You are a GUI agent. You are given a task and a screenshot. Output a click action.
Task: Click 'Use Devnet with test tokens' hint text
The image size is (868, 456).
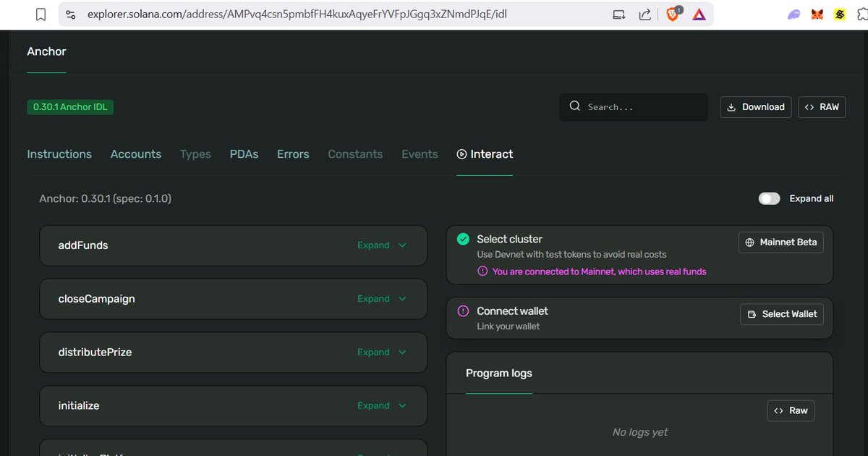(571, 255)
